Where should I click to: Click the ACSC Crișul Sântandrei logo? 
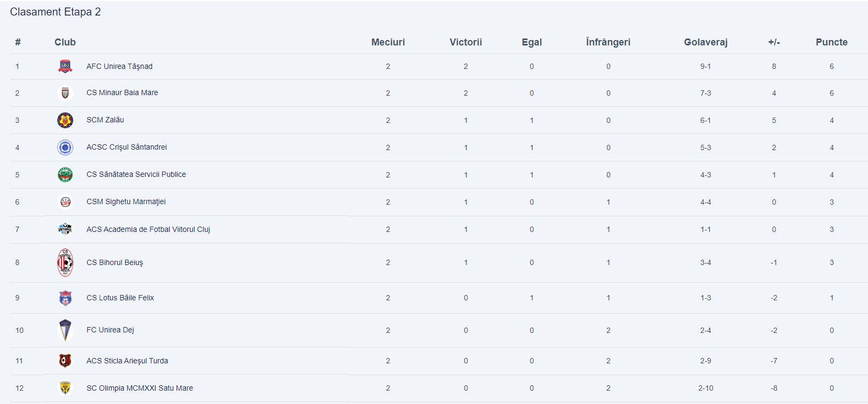pyautogui.click(x=65, y=147)
